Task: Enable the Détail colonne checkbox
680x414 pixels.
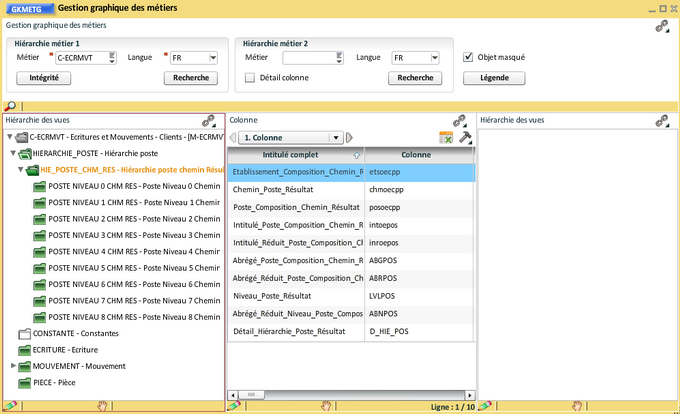Action: pyautogui.click(x=250, y=77)
